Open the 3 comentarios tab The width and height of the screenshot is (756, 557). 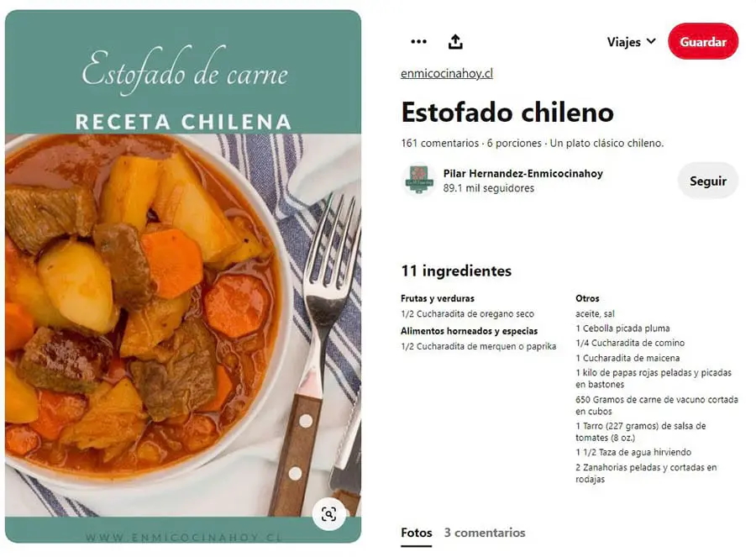coord(485,533)
